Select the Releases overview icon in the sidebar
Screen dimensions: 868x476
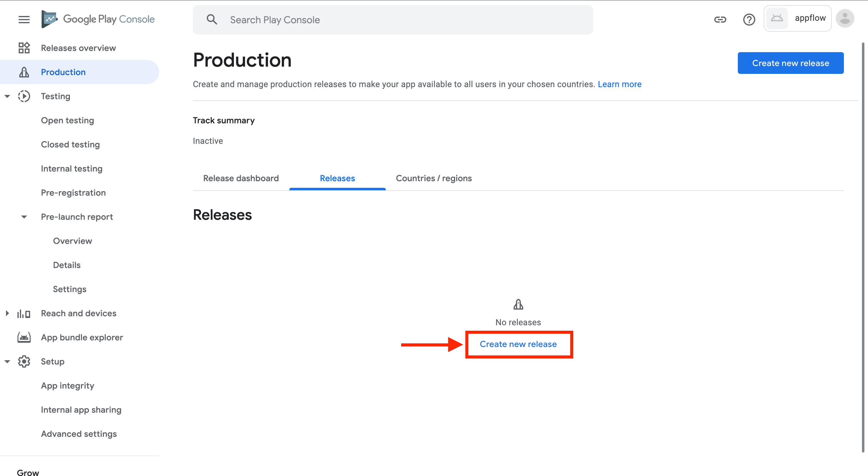[24, 48]
